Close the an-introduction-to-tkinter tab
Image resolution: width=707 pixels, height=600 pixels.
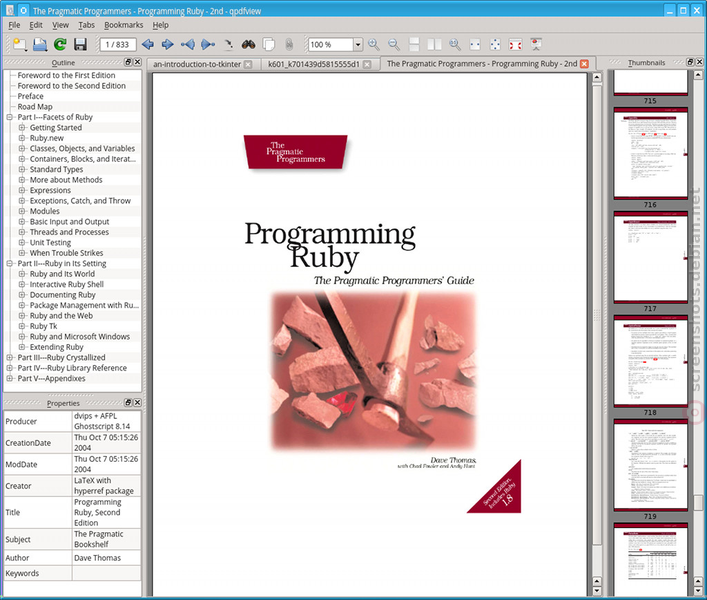248,64
